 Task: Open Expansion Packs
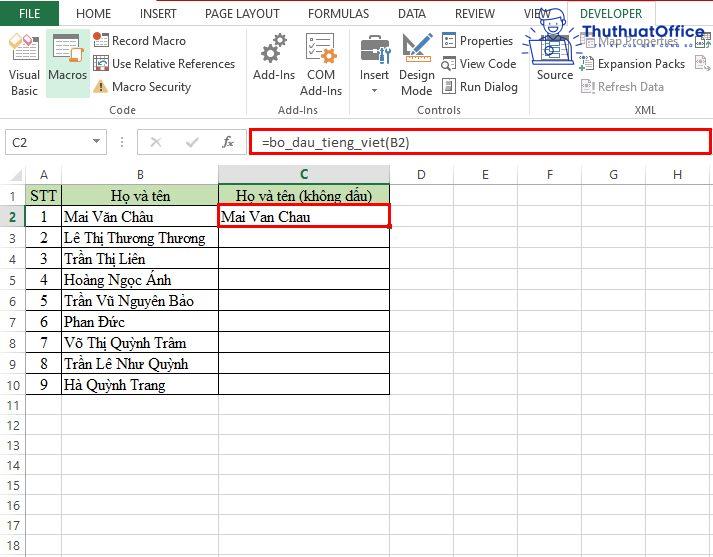tap(633, 64)
